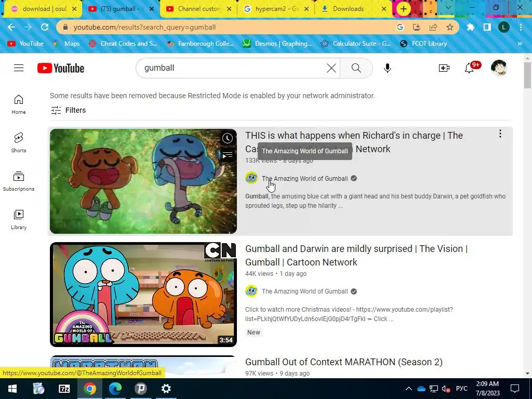The height and width of the screenshot is (399, 532).
Task: Switch the РУС input language indicator
Action: (x=462, y=389)
